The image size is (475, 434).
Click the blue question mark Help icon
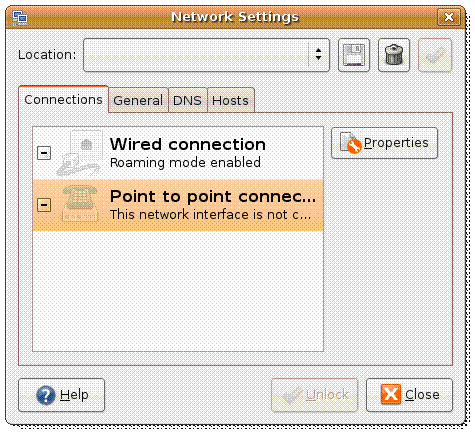point(46,395)
